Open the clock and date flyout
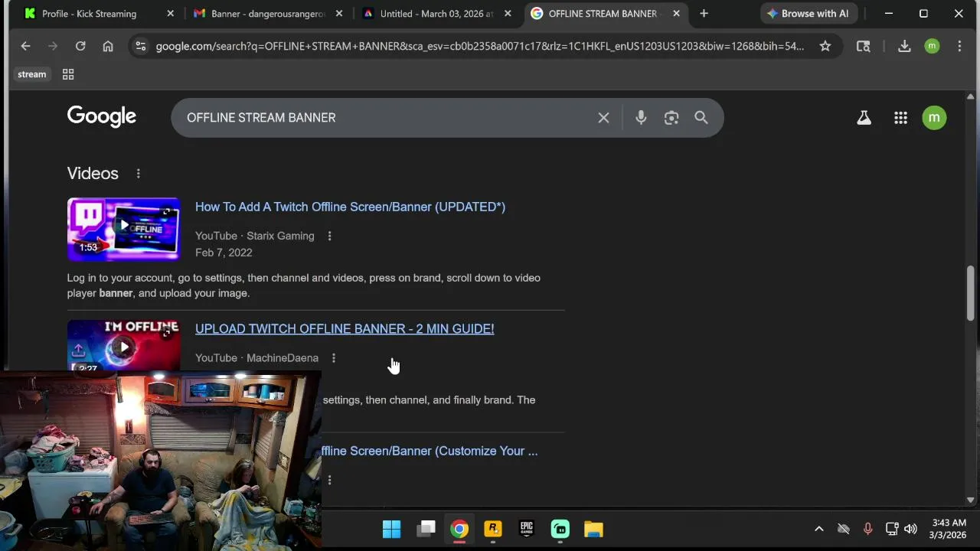The image size is (980, 551). click(948, 529)
